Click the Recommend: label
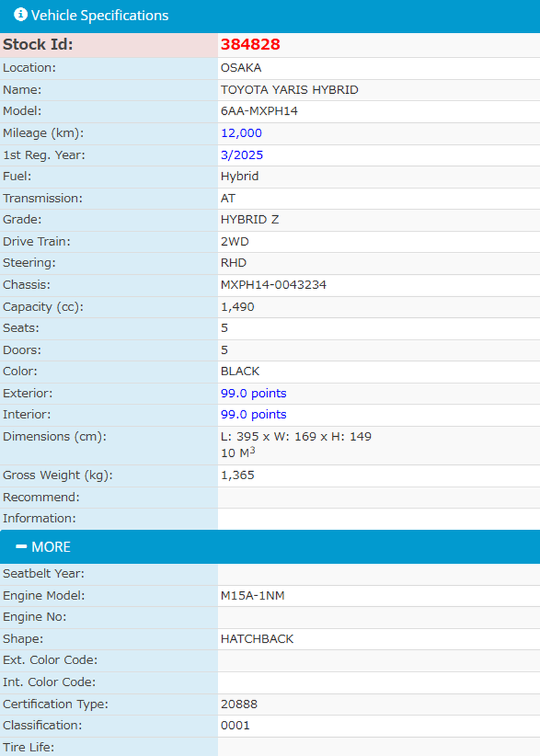Image resolution: width=540 pixels, height=756 pixels. (x=41, y=497)
